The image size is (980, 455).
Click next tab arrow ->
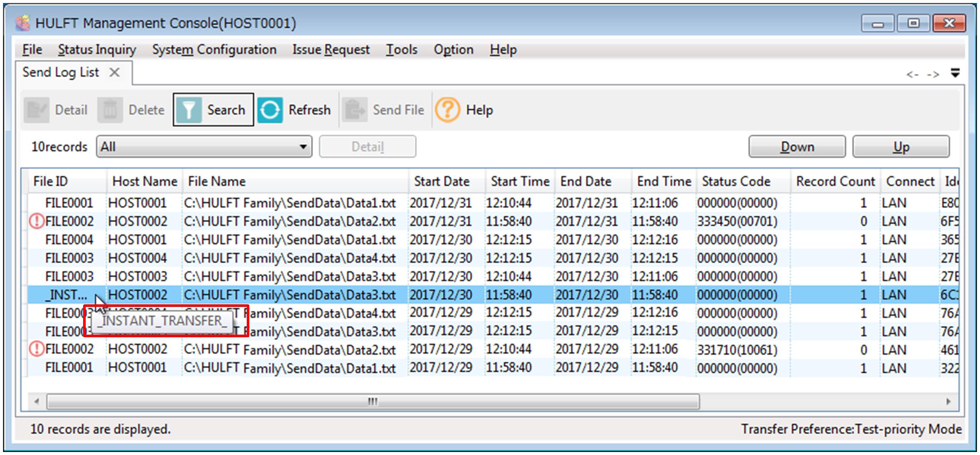tap(933, 74)
